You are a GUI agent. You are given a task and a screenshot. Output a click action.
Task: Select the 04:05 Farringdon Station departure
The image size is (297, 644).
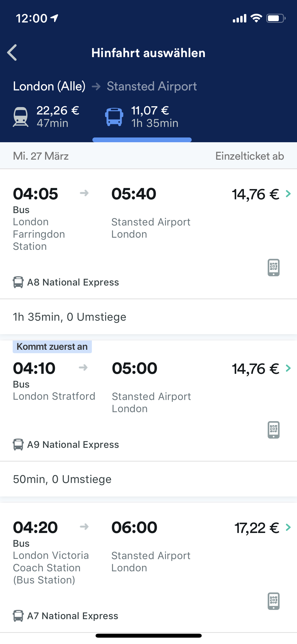tap(39, 234)
